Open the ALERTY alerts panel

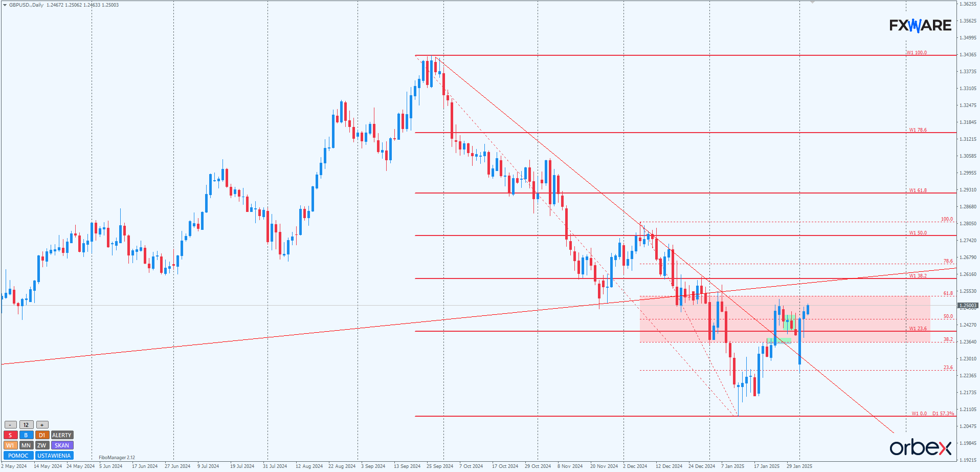tap(62, 435)
